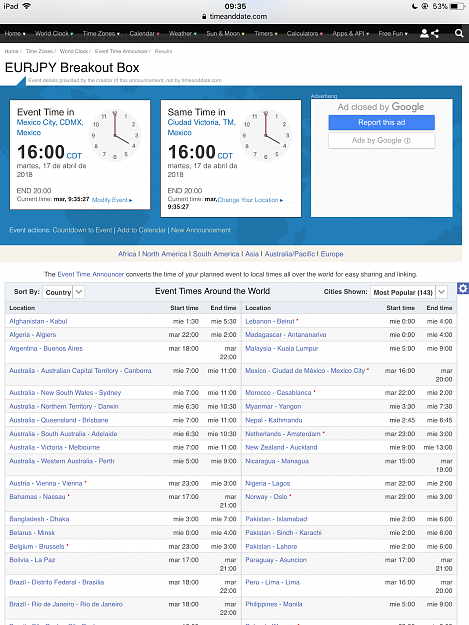Click World Clock in the breadcrumb
Image resolution: width=469 pixels, height=625 pixels.
(74, 51)
